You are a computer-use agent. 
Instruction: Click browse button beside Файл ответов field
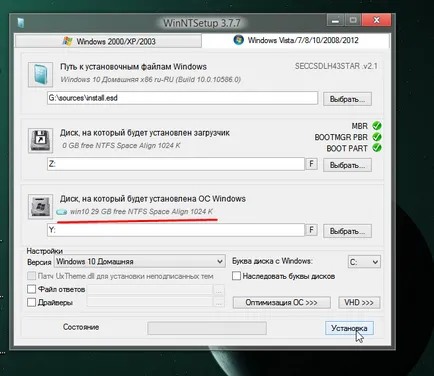[219, 290]
